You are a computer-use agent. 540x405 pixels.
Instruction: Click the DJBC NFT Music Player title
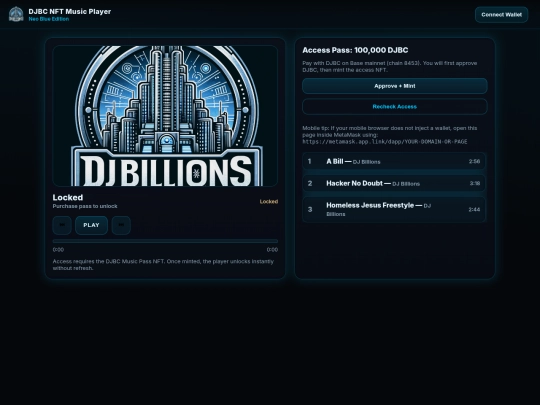[70, 11]
